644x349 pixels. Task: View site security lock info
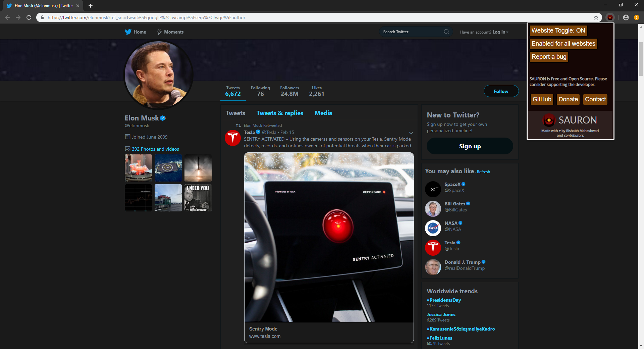click(x=42, y=17)
